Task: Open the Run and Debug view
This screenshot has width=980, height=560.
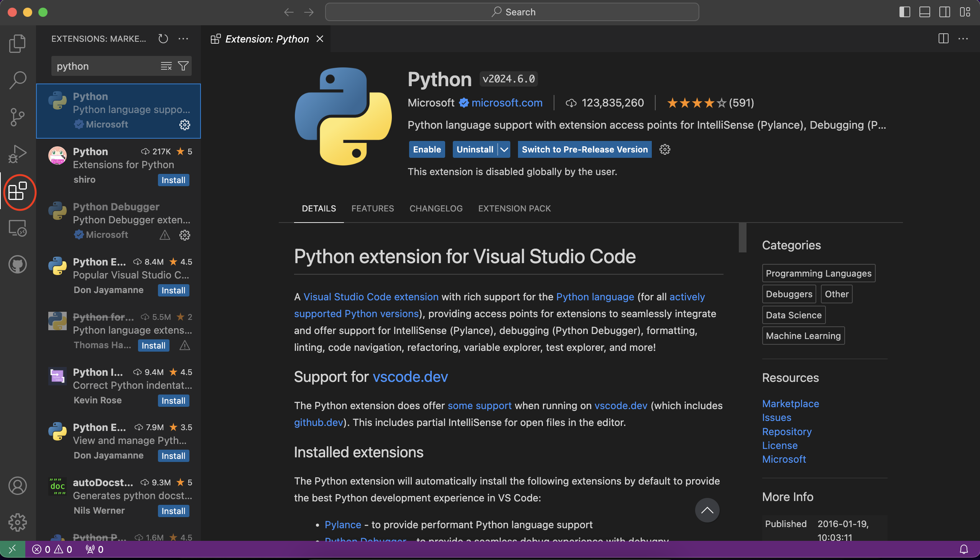Action: (x=17, y=154)
